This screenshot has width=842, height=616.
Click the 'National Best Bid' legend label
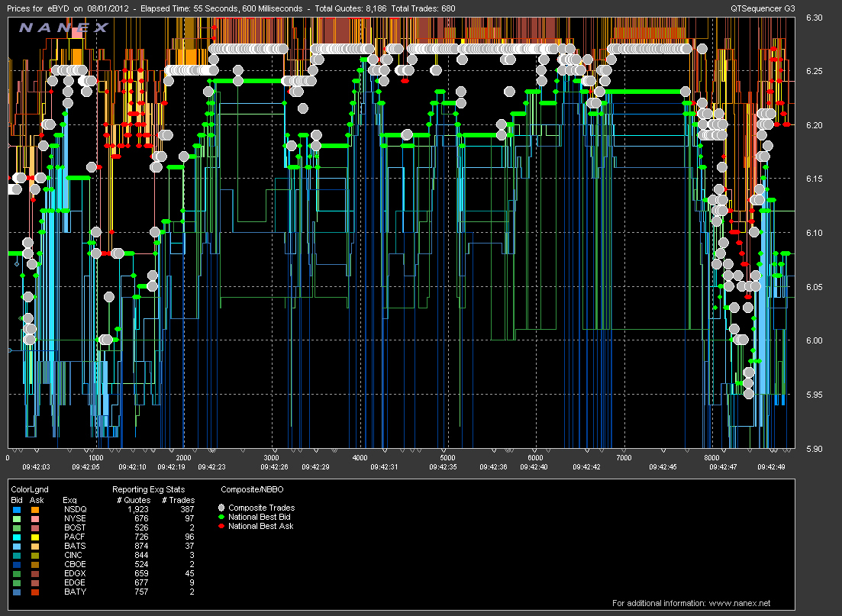coord(260,517)
